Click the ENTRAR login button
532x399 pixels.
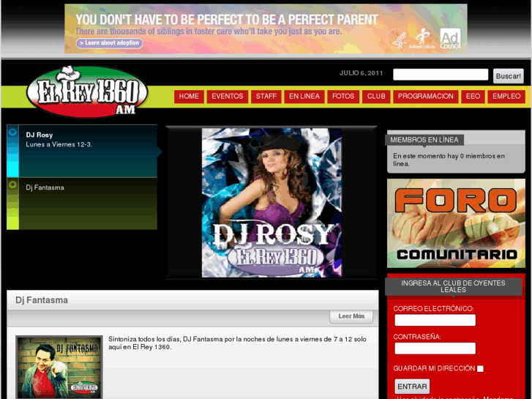[412, 387]
